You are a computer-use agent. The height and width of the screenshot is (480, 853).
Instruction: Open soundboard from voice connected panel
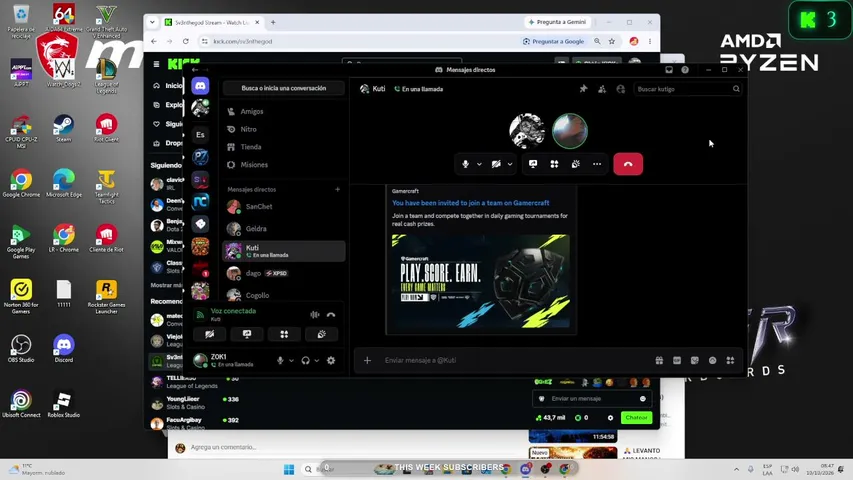coord(322,334)
